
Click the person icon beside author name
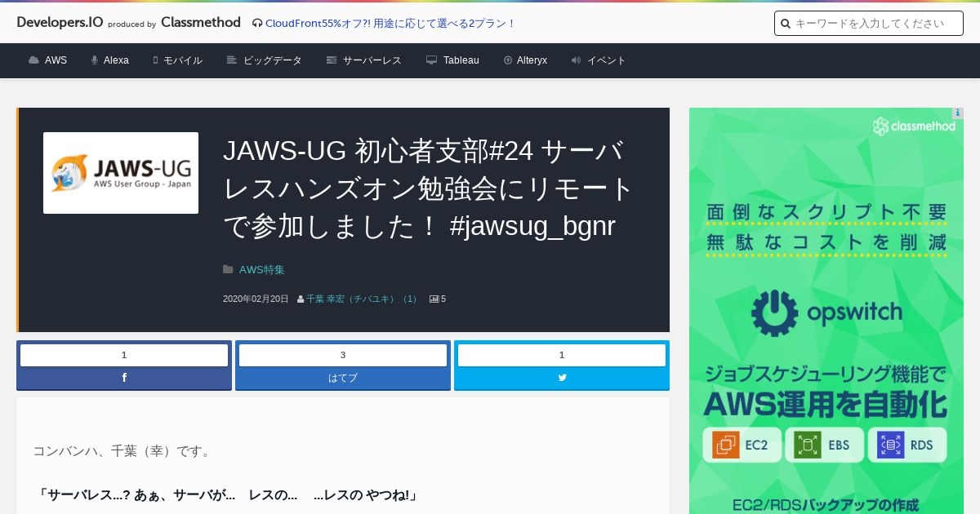301,299
